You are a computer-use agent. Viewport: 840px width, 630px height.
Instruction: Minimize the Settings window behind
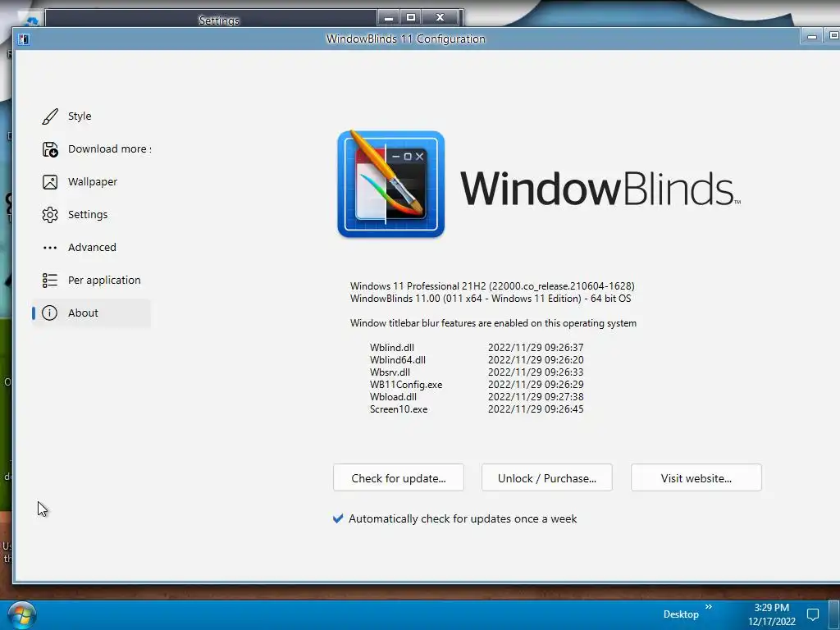388,18
